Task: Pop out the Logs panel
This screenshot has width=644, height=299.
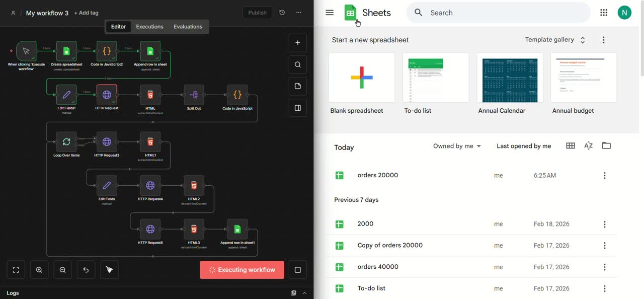Action: [293, 293]
